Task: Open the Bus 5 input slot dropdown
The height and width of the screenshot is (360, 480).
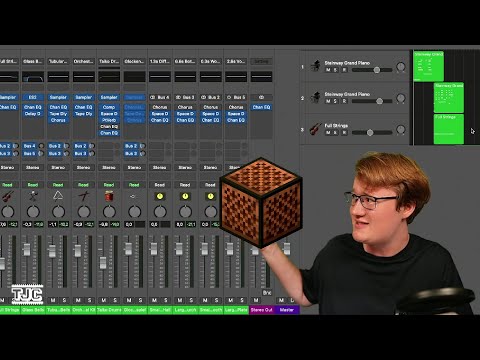Action: [236, 97]
